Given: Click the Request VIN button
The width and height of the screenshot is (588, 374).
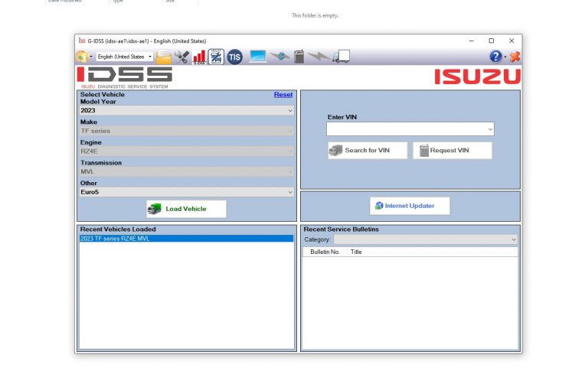Looking at the screenshot, I should coord(452,150).
